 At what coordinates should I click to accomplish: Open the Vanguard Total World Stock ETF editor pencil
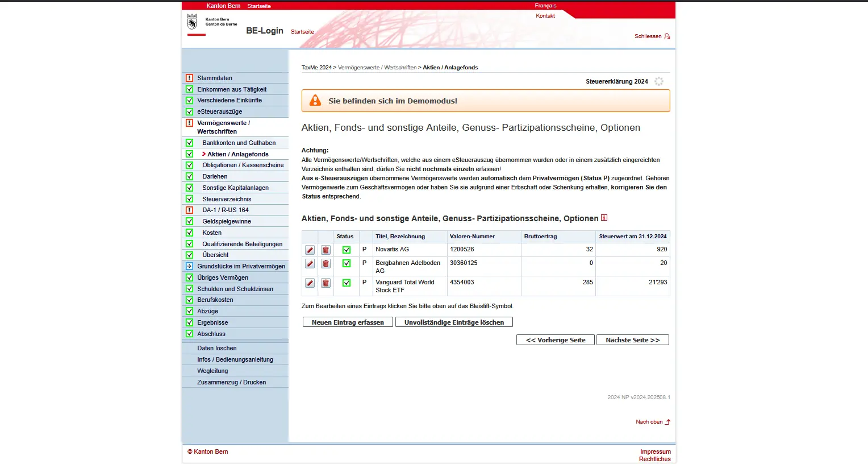[310, 283]
